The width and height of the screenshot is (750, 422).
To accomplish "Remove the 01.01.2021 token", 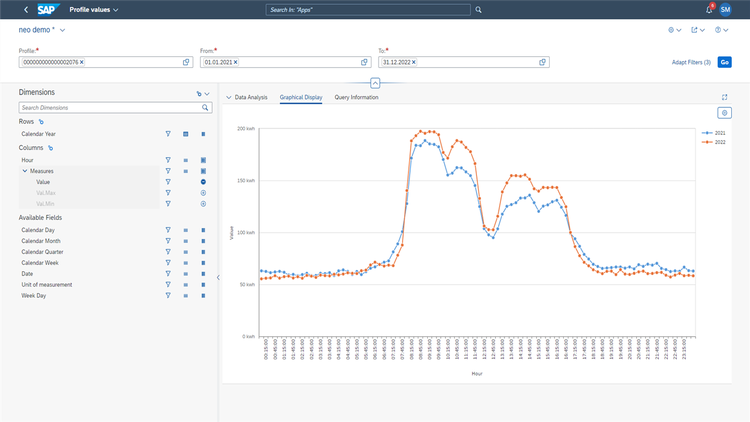I will [x=235, y=62].
